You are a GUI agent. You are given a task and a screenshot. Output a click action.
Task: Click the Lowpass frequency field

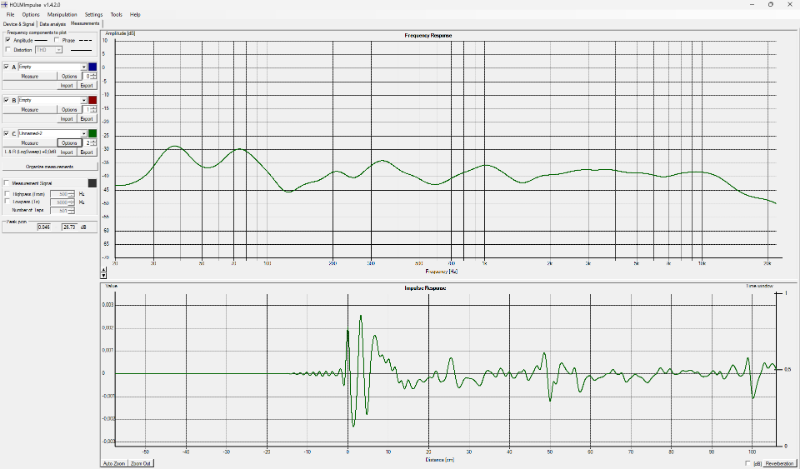point(62,202)
